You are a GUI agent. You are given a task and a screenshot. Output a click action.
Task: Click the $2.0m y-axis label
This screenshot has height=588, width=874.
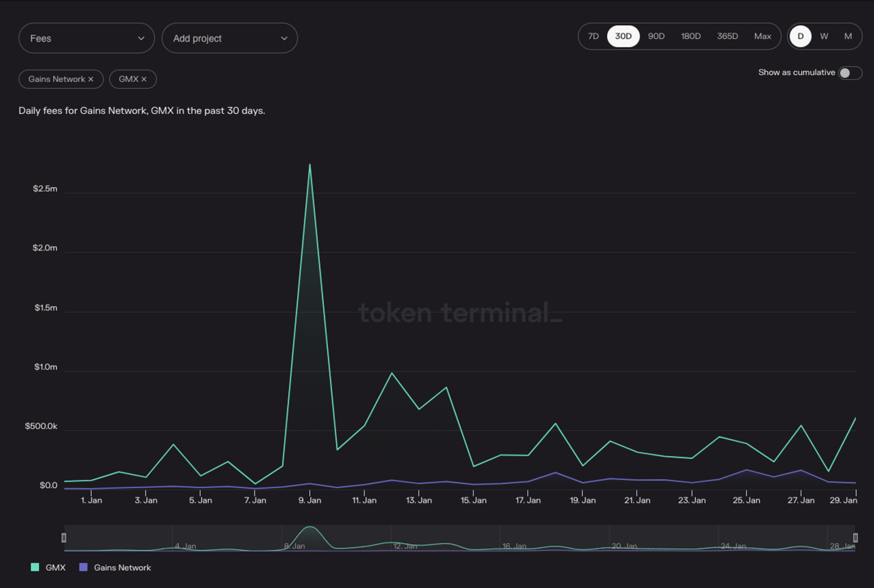tap(45, 248)
